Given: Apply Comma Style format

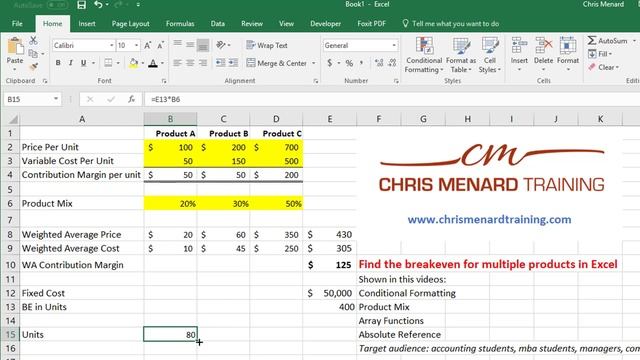Looking at the screenshot, I should pos(362,63).
